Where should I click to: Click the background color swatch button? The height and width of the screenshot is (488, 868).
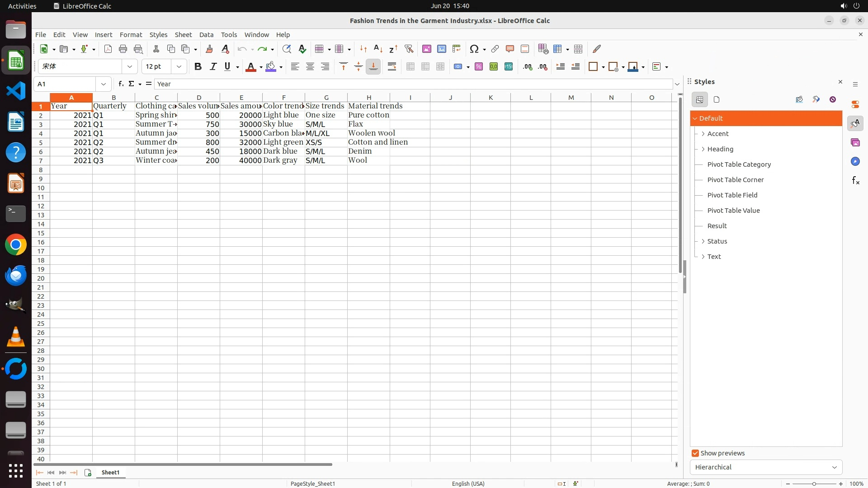coord(271,66)
